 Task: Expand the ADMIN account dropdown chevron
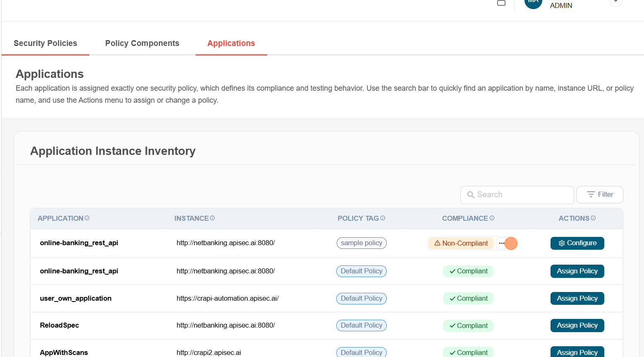click(615, 2)
